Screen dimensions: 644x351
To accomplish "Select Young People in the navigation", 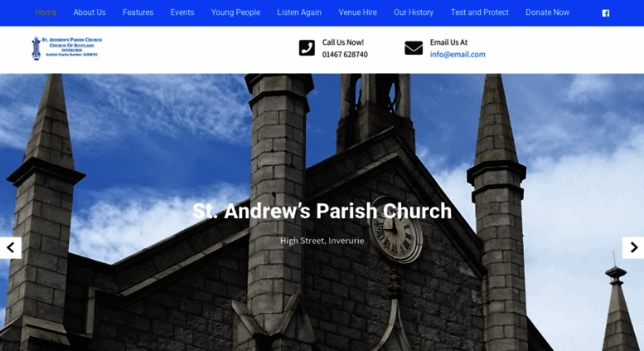I will click(235, 12).
